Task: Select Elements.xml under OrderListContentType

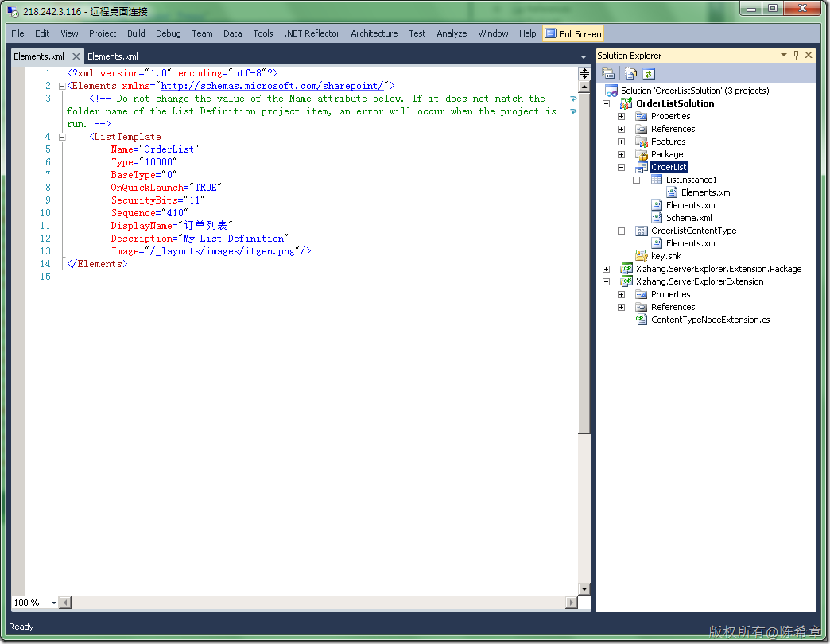Action: (x=692, y=243)
